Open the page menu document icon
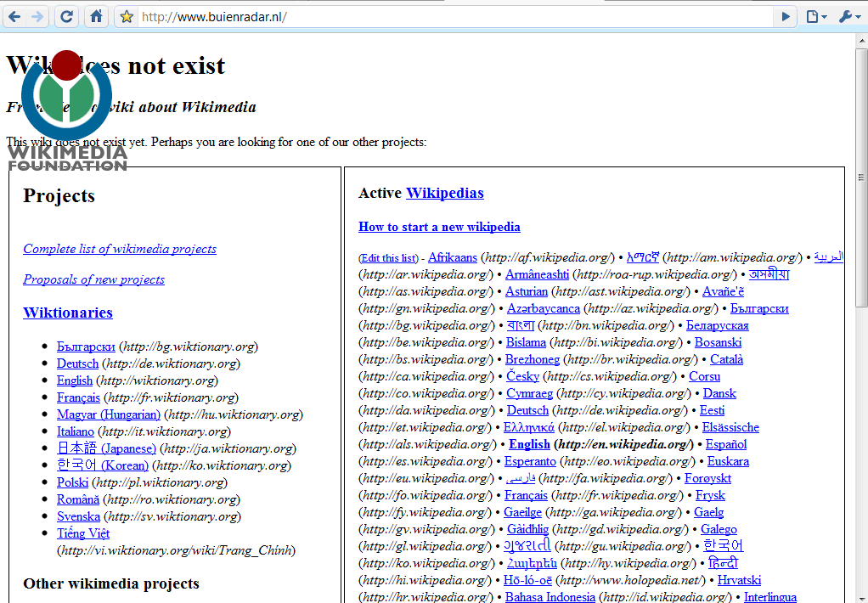Screen dimensions: 868x603 (x=816, y=17)
